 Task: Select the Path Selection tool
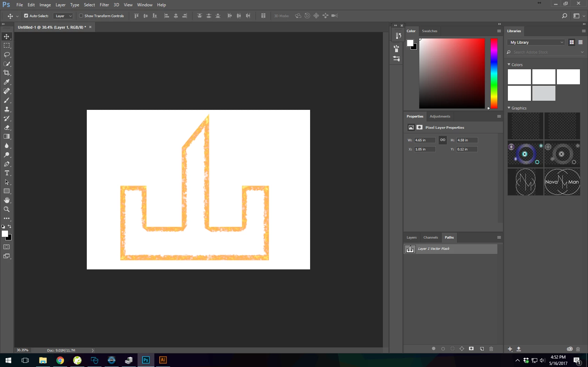pyautogui.click(x=7, y=182)
